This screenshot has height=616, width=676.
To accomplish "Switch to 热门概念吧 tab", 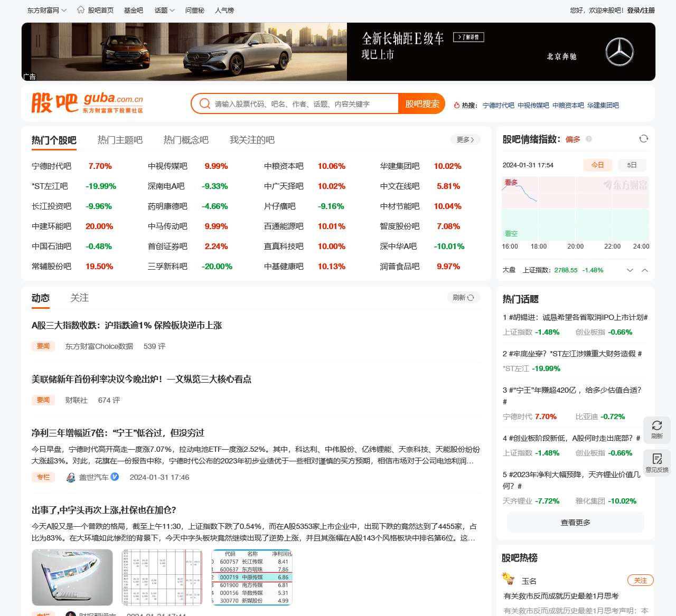I will (x=186, y=140).
